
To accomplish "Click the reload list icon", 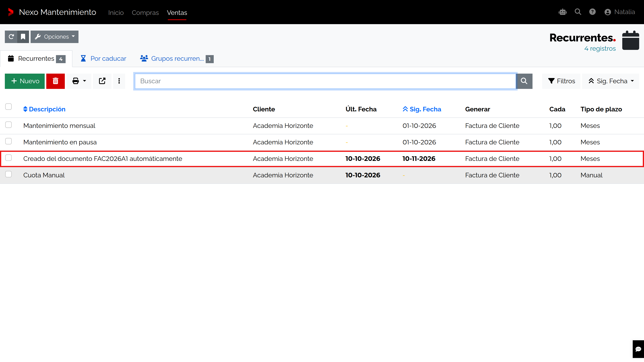I will (x=11, y=37).
